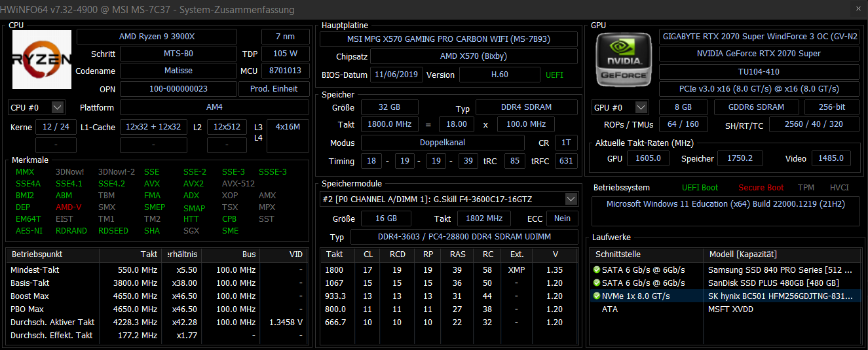This screenshot has width=868, height=350.
Task: Click the Takt column header in operating point table
Action: coord(130,254)
